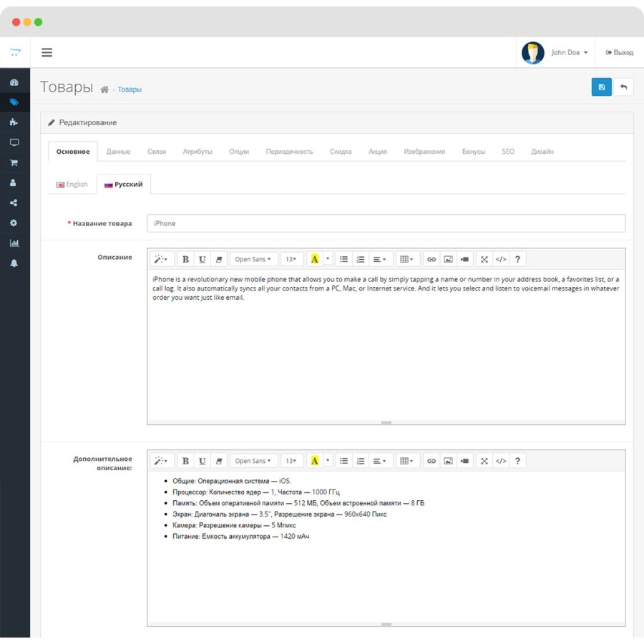This screenshot has height=644, width=644.
Task: Open the customers user icon in sidebar
Action: [13, 182]
